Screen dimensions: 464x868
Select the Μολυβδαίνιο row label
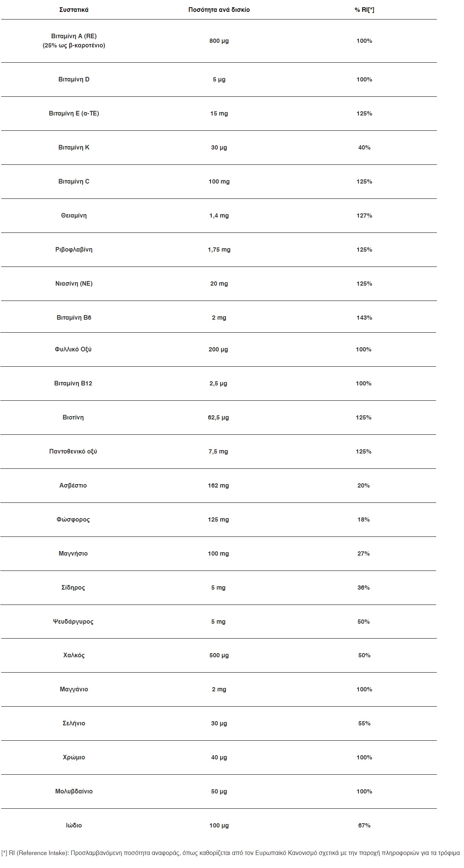click(74, 792)
